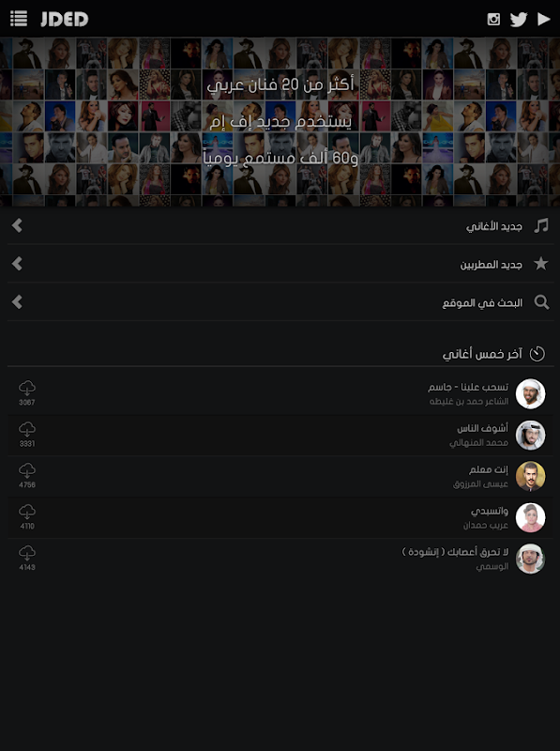Expand the البحث في الموقع row chevron

17,302
